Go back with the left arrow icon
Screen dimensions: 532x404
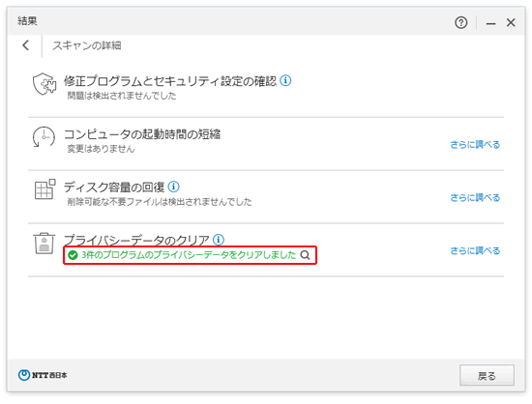(x=26, y=45)
